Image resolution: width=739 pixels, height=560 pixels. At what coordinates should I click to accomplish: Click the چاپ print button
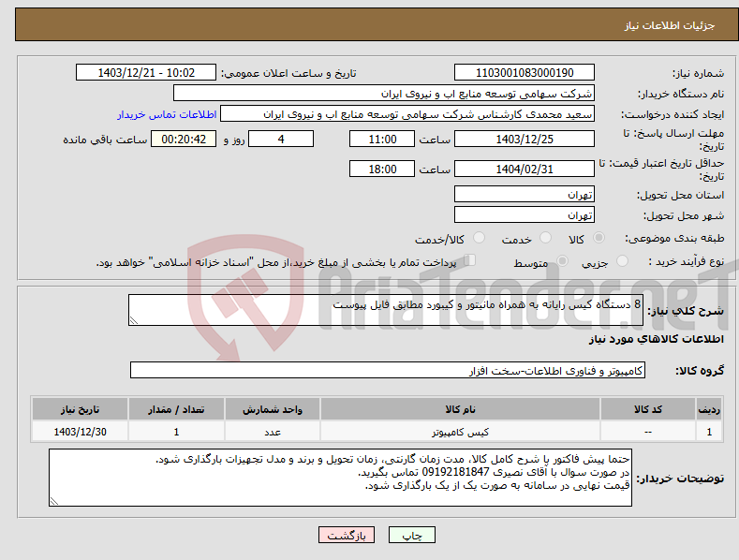(412, 535)
